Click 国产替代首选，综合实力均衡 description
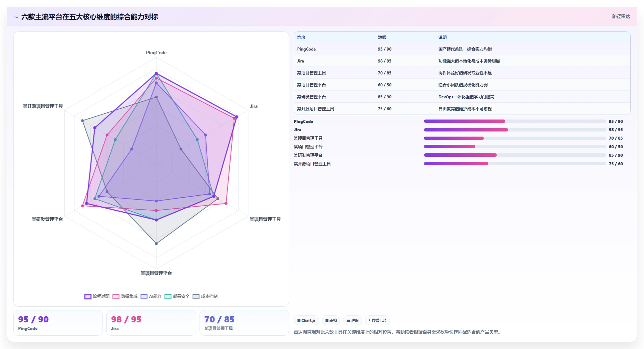 pos(465,49)
